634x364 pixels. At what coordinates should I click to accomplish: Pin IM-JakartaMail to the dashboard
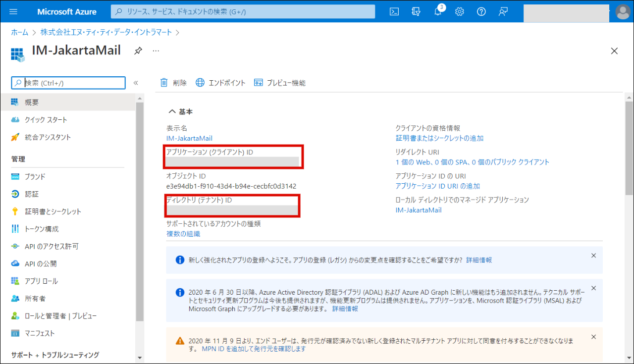[138, 51]
